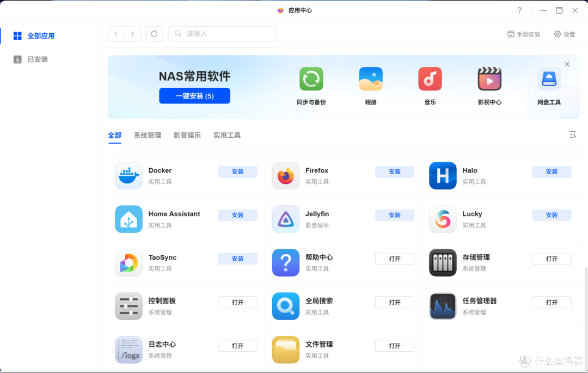Switch to 实用工具 tab
Viewport: 588px width, 373px height.
coord(227,136)
